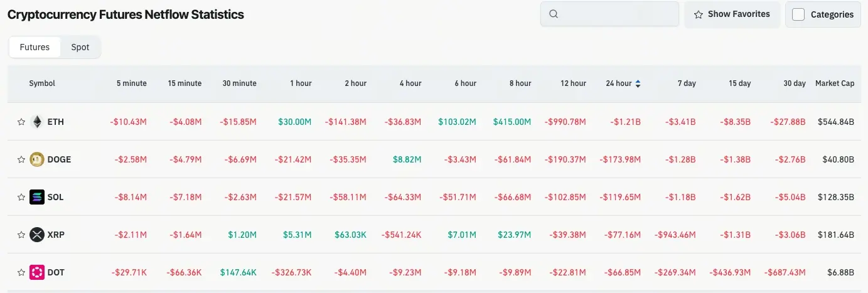Click ETH 1 hour value $30.00M
The image size is (868, 293).
click(x=295, y=122)
